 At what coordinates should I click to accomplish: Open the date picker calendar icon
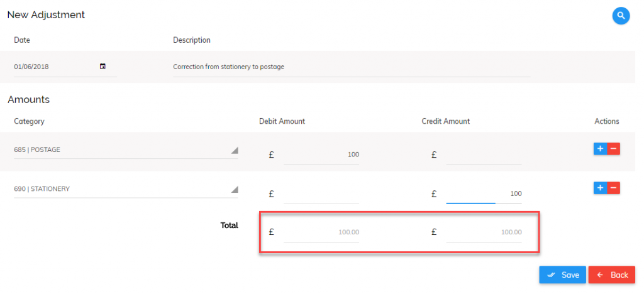pos(103,67)
